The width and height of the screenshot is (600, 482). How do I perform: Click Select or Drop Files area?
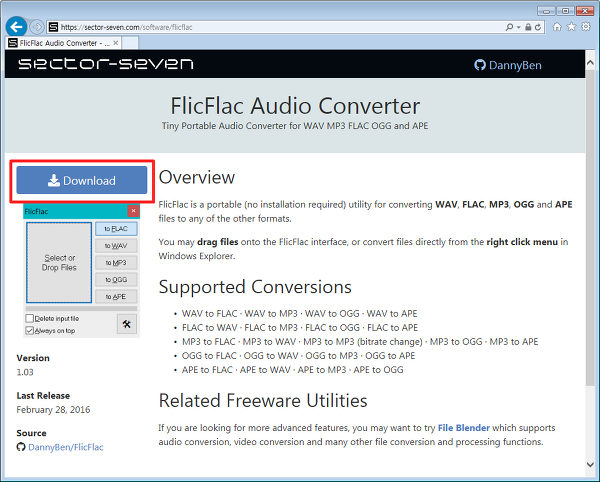click(x=59, y=262)
